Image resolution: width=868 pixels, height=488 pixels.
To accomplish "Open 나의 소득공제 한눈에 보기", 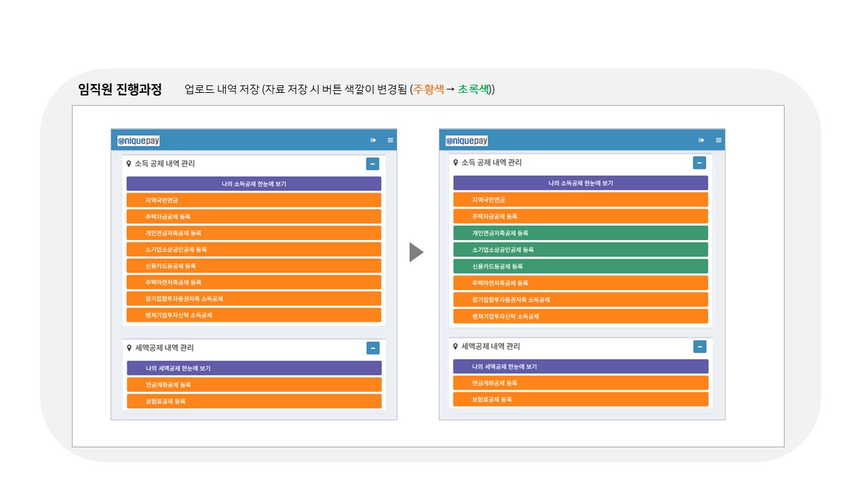I will 254,183.
